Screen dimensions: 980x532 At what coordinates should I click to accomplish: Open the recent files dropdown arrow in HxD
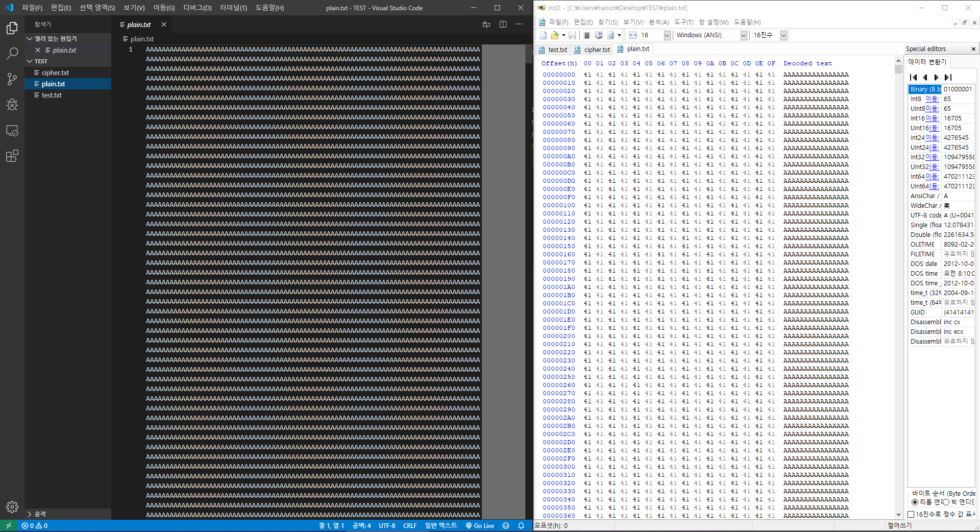pos(563,35)
